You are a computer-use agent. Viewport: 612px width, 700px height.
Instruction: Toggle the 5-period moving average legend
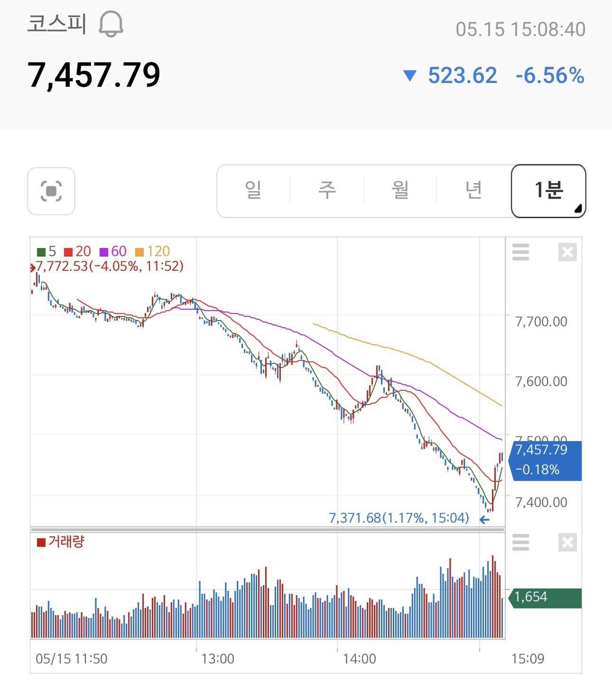coord(46,251)
